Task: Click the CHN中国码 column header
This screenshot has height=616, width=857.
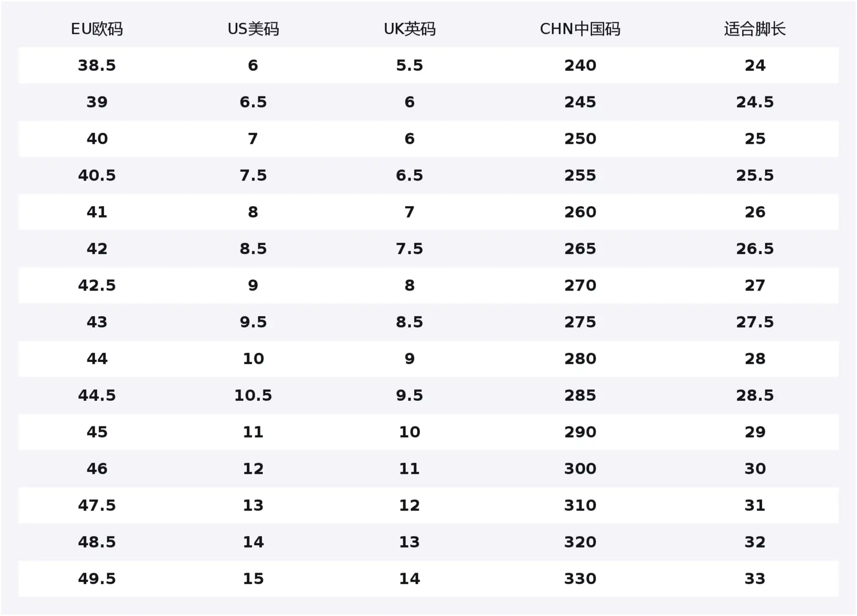Action: click(580, 29)
